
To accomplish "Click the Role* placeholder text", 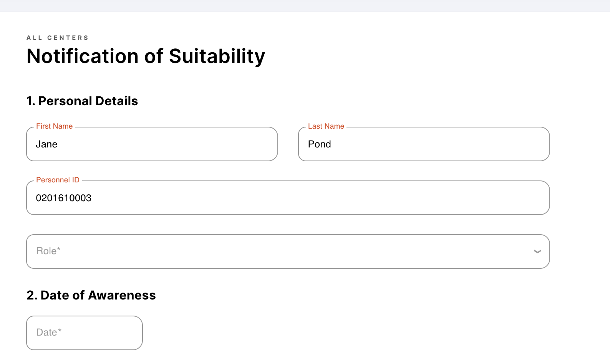I will point(48,251).
